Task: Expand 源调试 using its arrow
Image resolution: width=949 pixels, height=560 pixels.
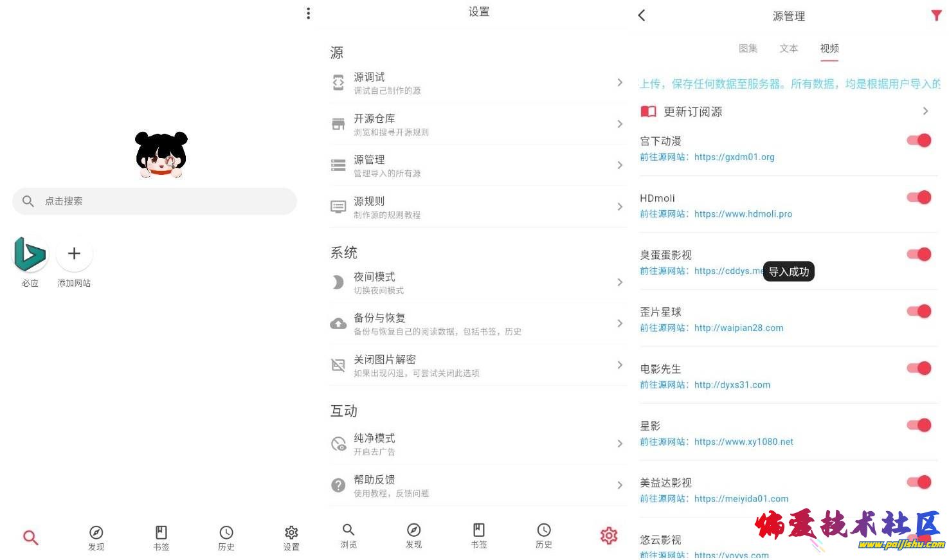Action: click(x=620, y=82)
